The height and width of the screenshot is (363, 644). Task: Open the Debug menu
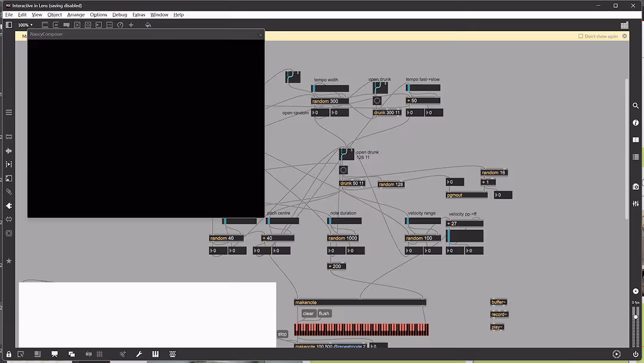click(x=119, y=14)
